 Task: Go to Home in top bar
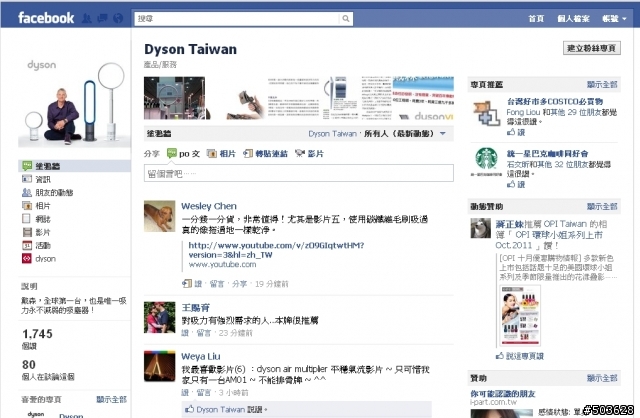(536, 18)
